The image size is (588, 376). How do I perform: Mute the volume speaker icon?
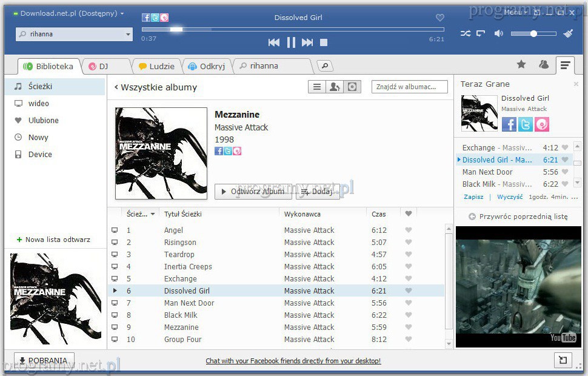[498, 34]
